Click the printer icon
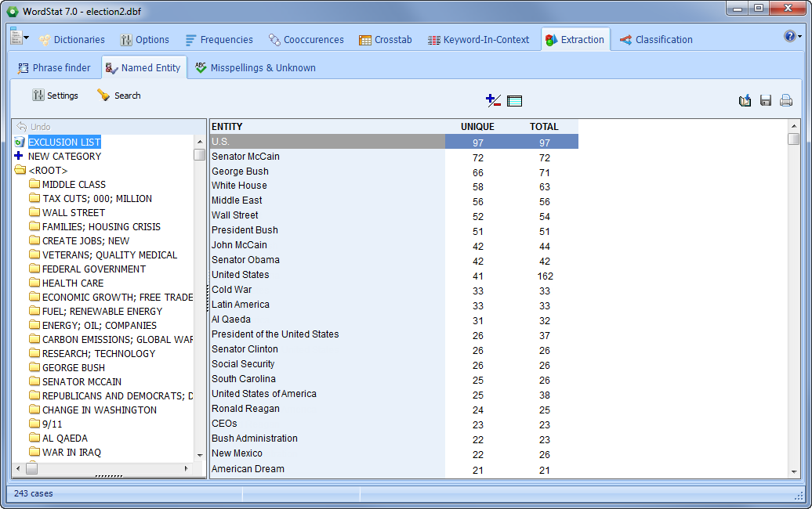The image size is (812, 509). coord(785,100)
